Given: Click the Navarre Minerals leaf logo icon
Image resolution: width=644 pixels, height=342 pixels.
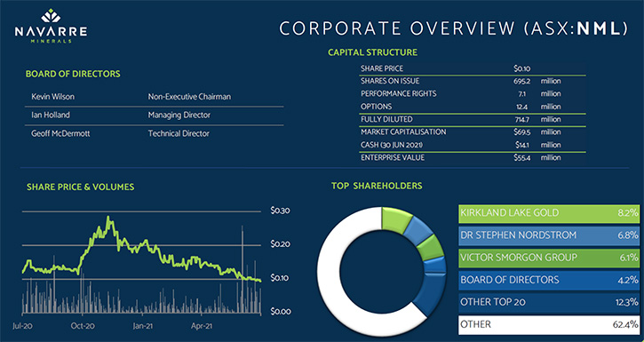Looking at the screenshot, I should [51, 16].
